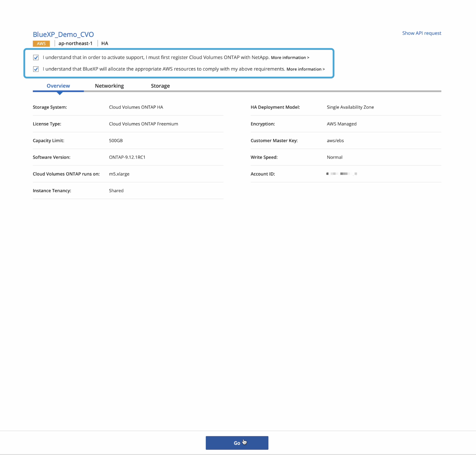Click the m5.xlarge instance type value
476x455 pixels.
tap(119, 174)
